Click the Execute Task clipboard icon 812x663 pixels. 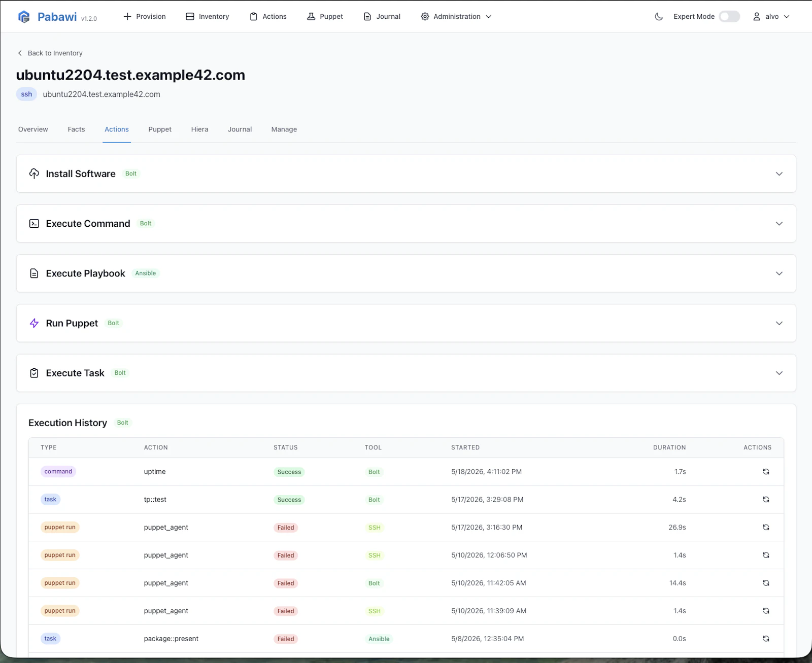[x=34, y=373]
